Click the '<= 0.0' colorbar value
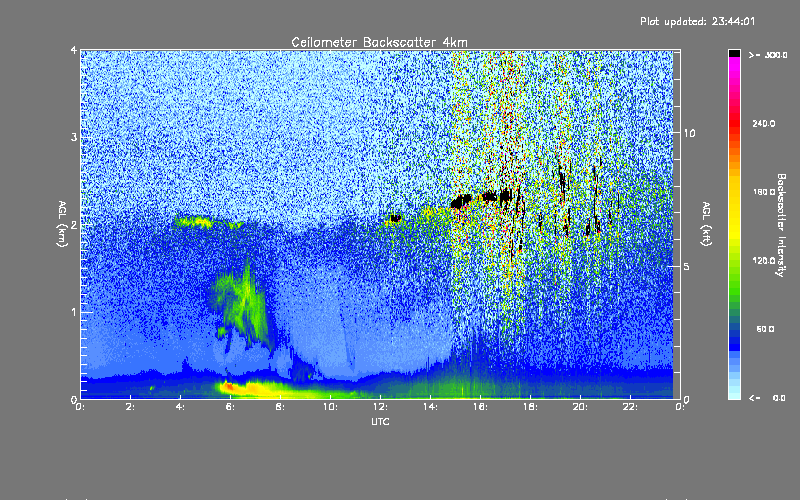The height and width of the screenshot is (500, 800). pyautogui.click(x=767, y=398)
